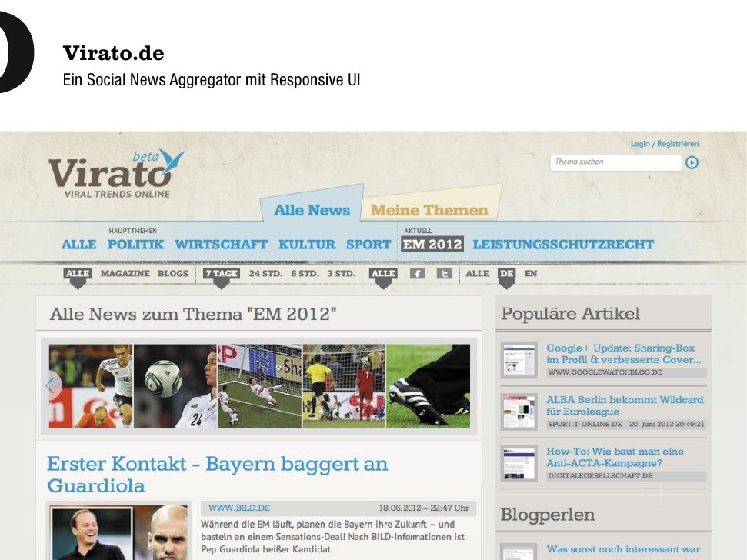The height and width of the screenshot is (560, 747).
Task: Set time range to 7 TAGE
Action: coord(222,273)
